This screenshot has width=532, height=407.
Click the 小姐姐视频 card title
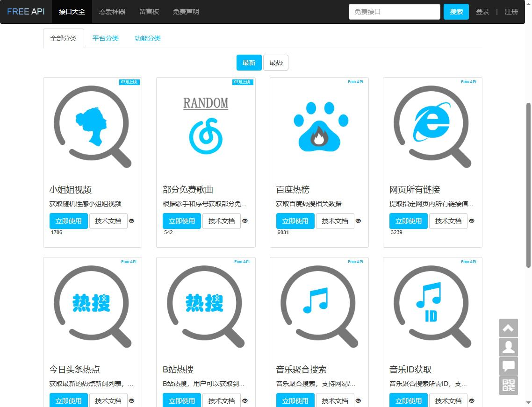click(71, 190)
